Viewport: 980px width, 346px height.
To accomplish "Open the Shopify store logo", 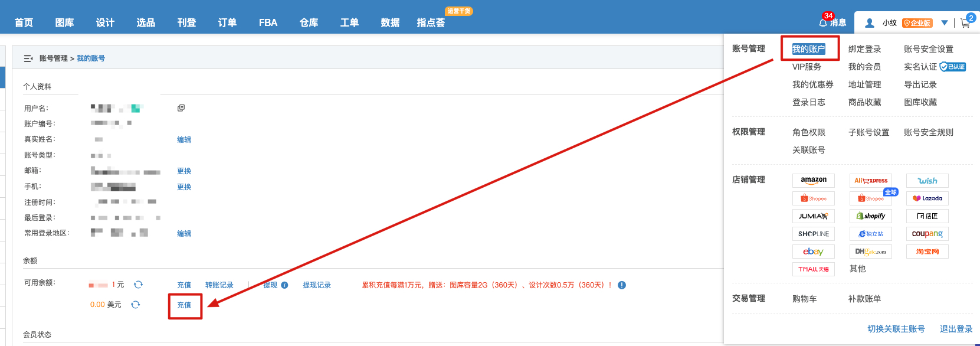I will pyautogui.click(x=871, y=216).
